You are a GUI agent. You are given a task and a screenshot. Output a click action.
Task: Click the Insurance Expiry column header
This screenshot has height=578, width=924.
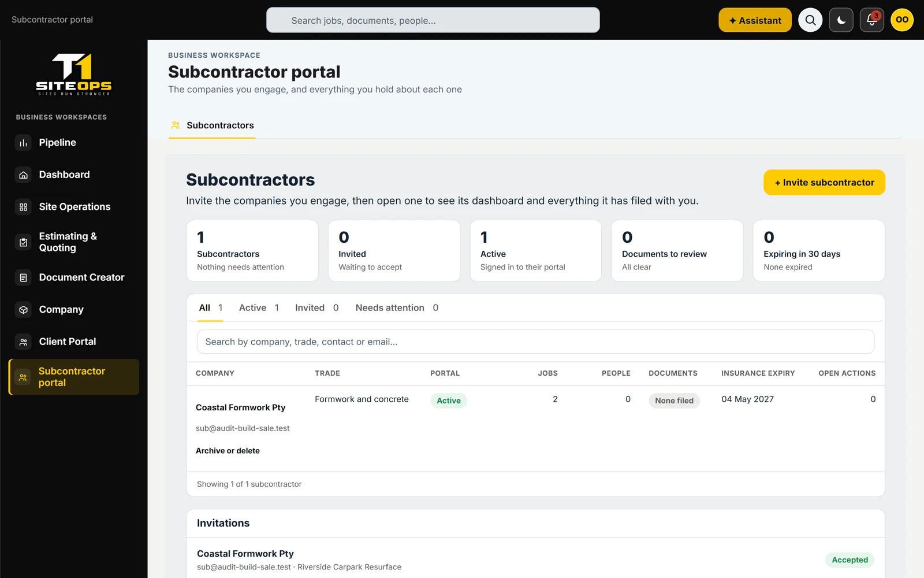758,373
